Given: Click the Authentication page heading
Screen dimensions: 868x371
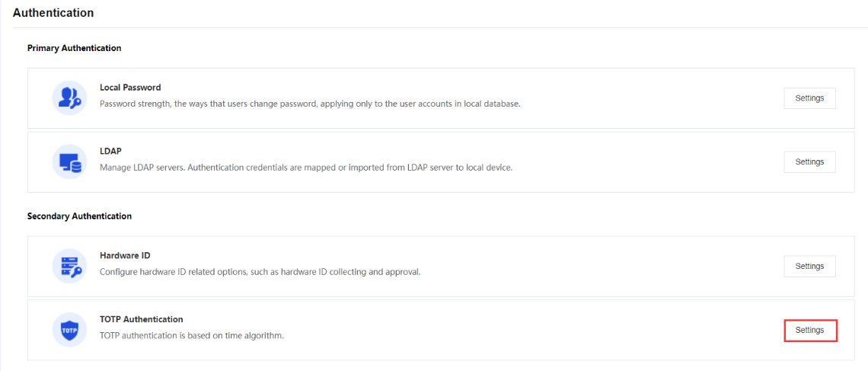Looking at the screenshot, I should point(53,13).
